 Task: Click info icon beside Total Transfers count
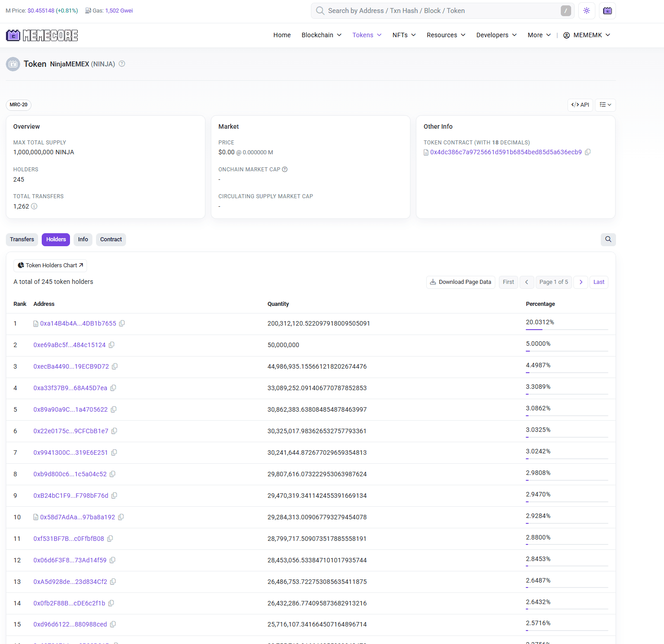click(34, 206)
